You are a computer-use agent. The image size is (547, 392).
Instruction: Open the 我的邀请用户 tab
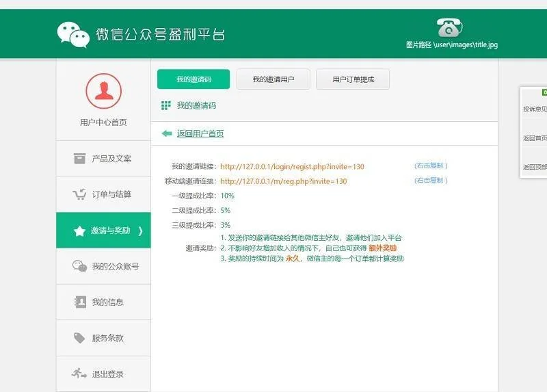273,79
